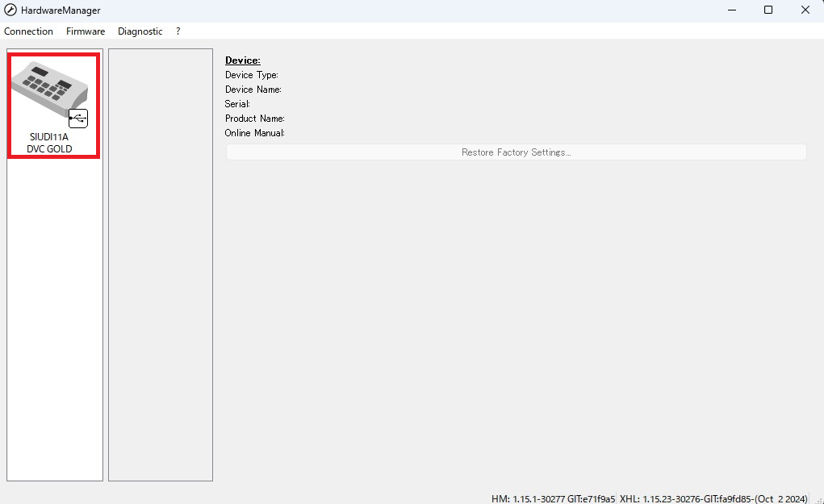Click the HM version text in the status bar
Screen dimensions: 824x504
tap(553, 498)
